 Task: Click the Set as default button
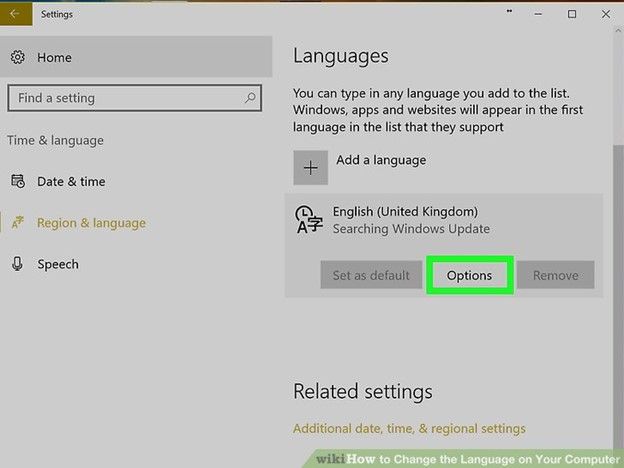371,275
